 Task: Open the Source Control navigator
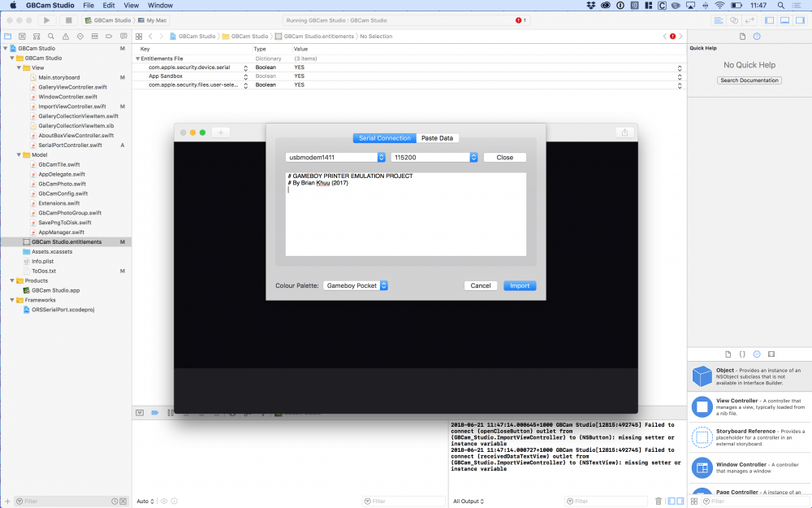(22, 37)
